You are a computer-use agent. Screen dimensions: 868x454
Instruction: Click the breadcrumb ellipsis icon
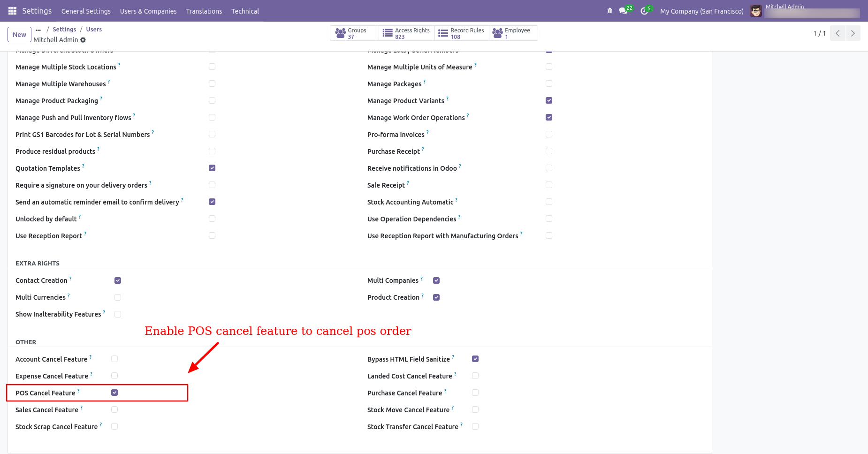[x=38, y=30]
